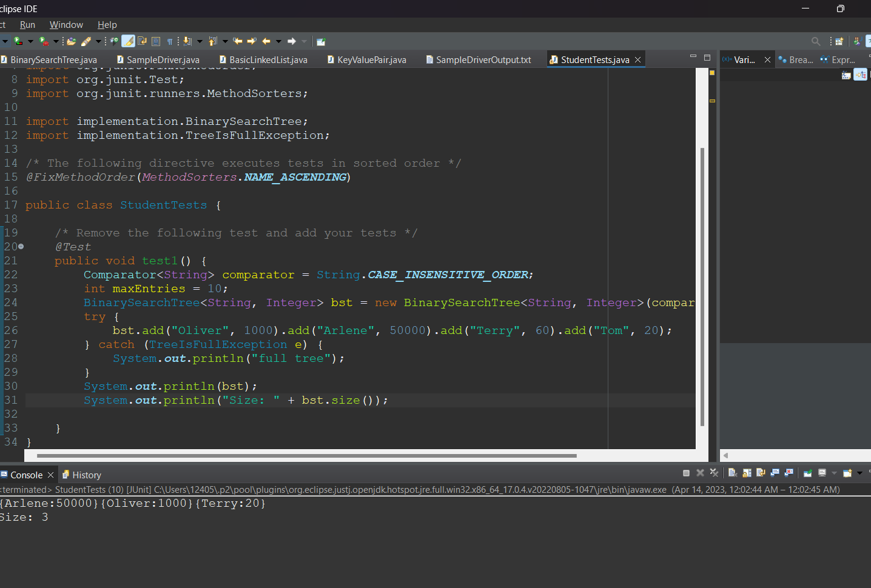
Task: Expand the Back navigation history dropdown
Action: click(x=278, y=41)
